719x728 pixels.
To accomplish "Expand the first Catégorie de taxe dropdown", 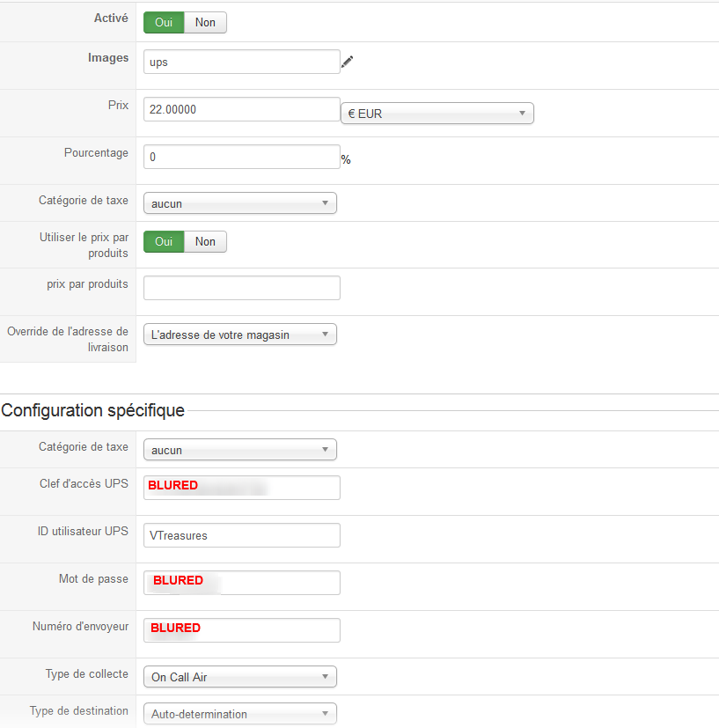I will click(x=239, y=203).
